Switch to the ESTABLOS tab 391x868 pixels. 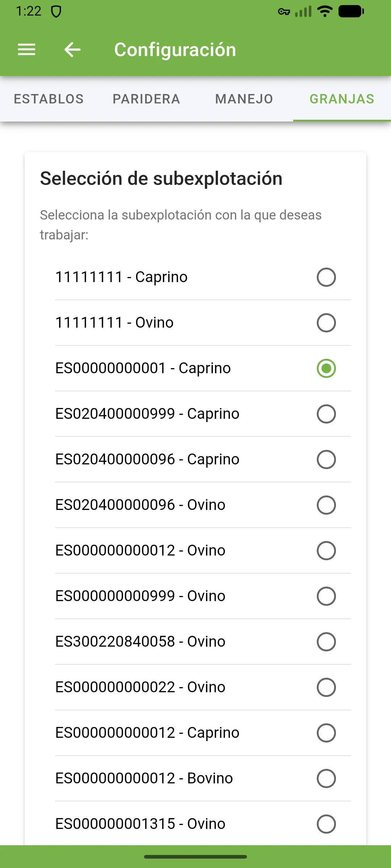(x=49, y=99)
